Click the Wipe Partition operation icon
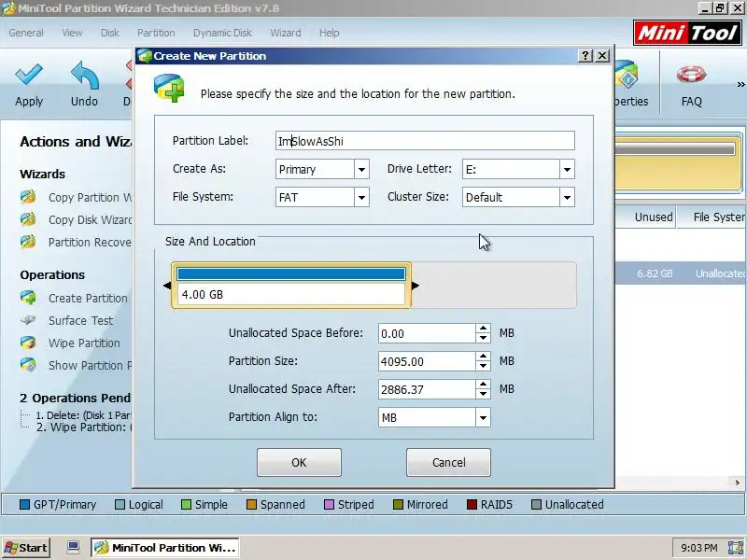The width and height of the screenshot is (747, 560). pos(28,343)
